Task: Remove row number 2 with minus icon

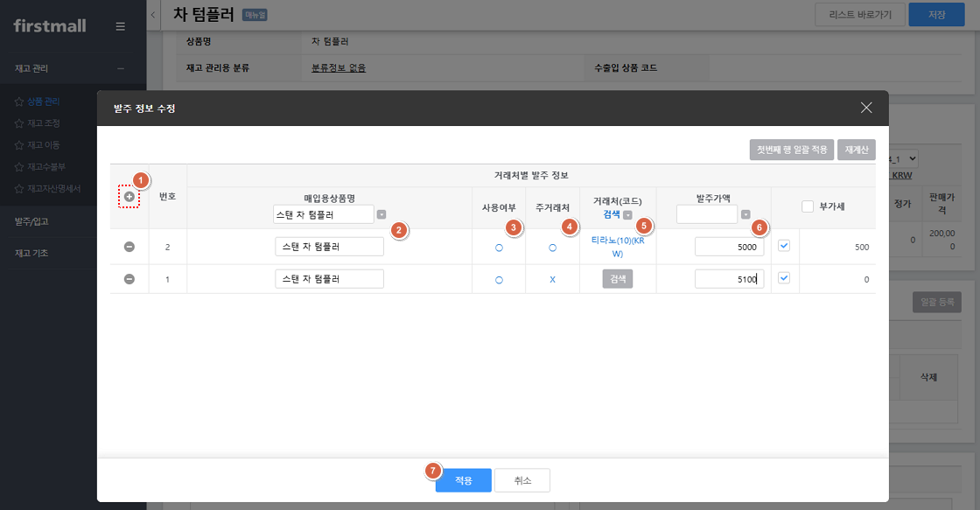Action: [x=129, y=247]
